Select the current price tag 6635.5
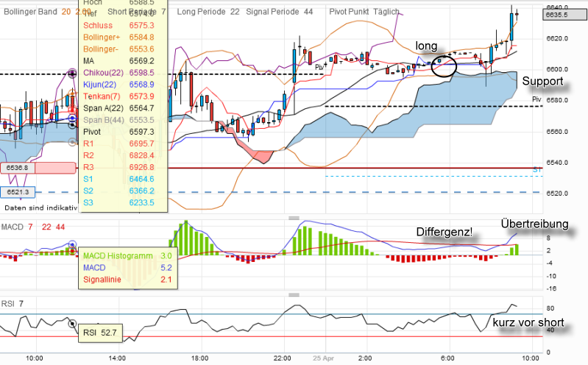 (x=564, y=15)
